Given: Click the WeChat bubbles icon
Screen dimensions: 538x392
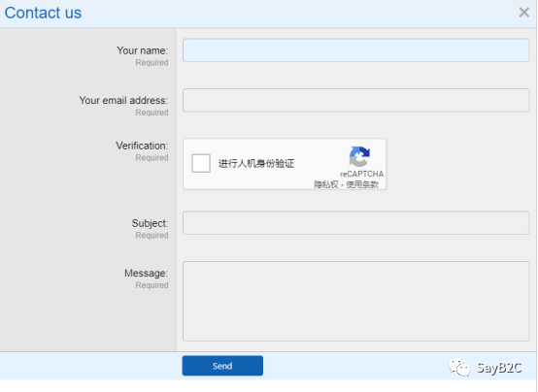Looking at the screenshot, I should [x=459, y=368].
